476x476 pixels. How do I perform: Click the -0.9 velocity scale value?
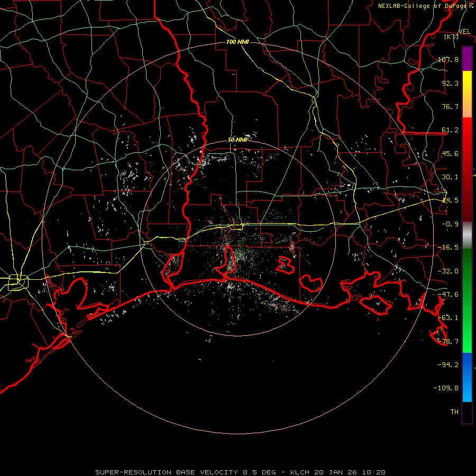click(x=450, y=224)
